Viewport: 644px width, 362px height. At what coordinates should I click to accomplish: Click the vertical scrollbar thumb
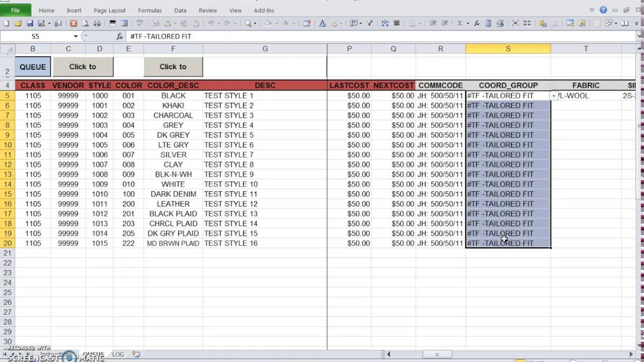coord(639,126)
